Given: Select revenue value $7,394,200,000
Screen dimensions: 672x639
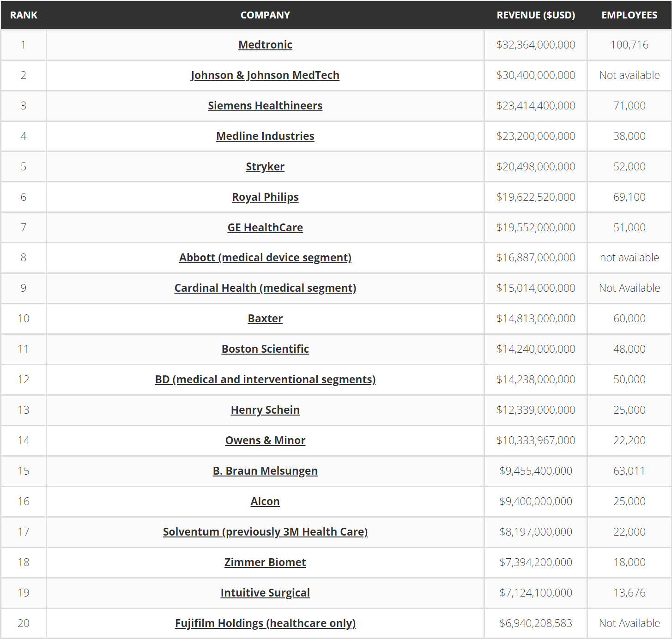Looking at the screenshot, I should (x=536, y=562).
